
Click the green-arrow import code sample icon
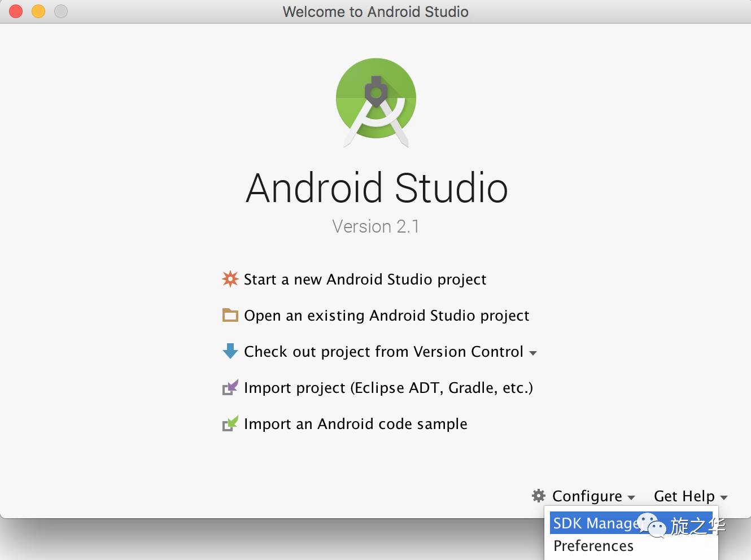click(x=230, y=423)
